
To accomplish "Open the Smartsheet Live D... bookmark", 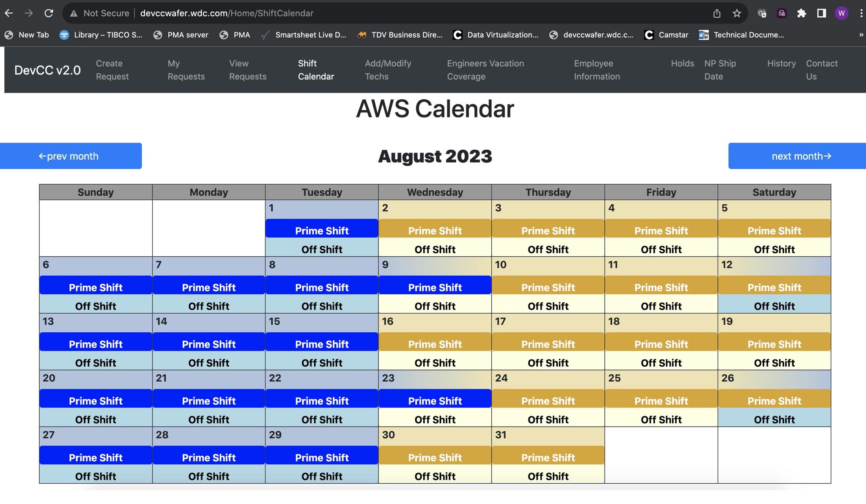I will [x=303, y=35].
